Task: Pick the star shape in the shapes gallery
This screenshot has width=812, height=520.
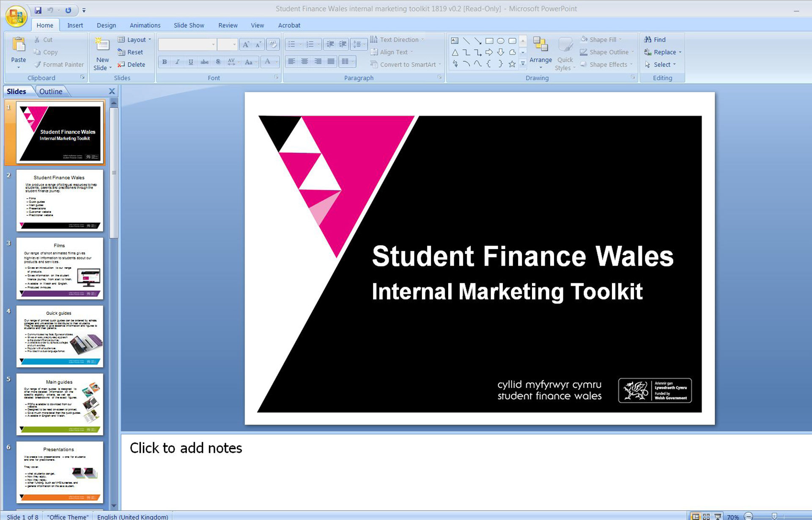Action: click(x=512, y=64)
